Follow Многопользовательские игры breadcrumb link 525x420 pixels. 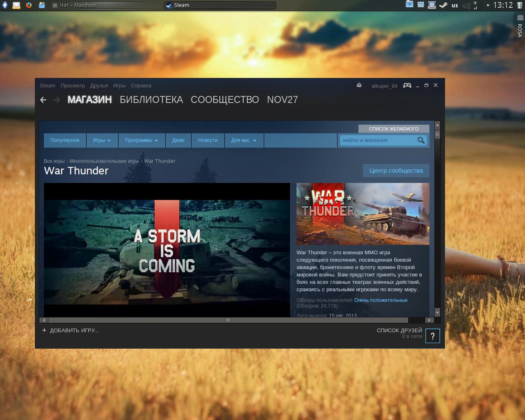104,161
